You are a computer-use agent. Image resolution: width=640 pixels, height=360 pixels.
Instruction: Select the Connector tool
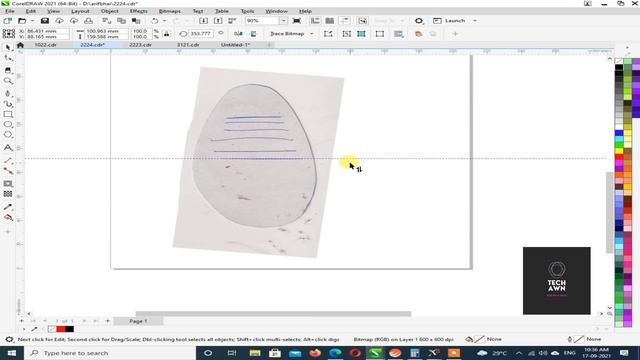(8, 171)
